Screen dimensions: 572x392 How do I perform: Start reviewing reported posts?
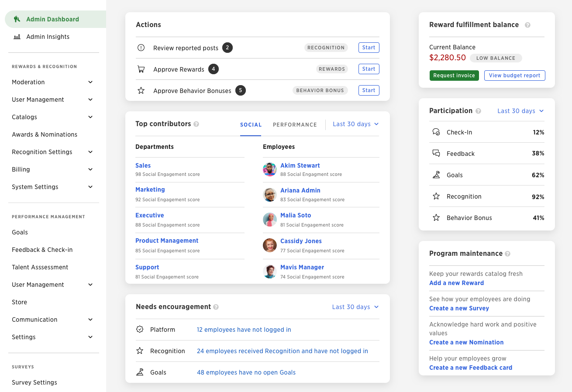369,48
